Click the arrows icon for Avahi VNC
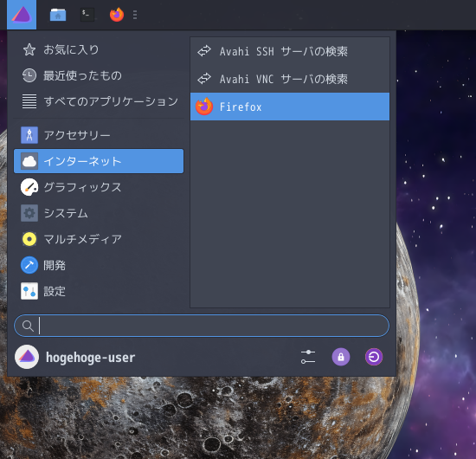 [204, 79]
